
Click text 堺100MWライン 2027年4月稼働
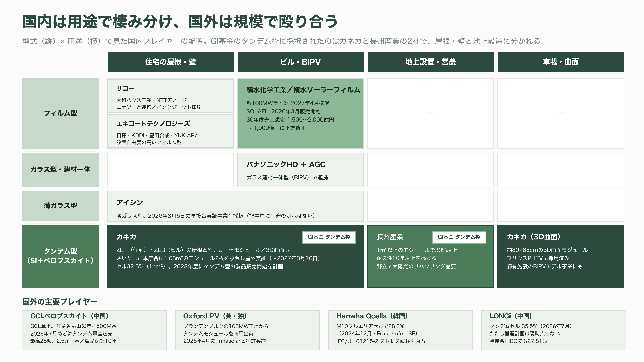(288, 103)
